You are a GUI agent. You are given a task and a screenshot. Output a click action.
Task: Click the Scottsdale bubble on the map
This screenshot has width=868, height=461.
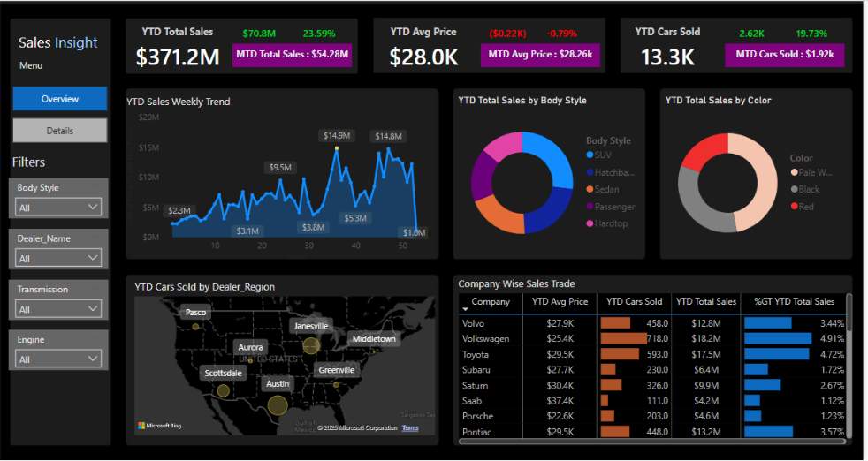[223, 390]
